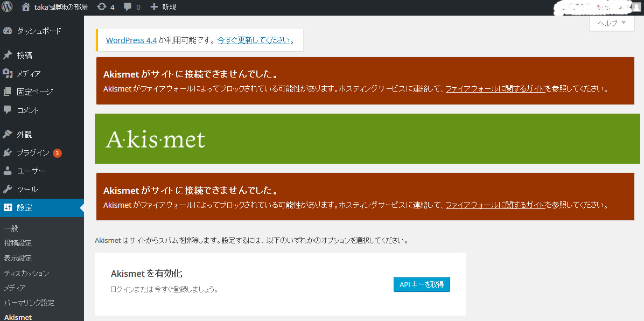The height and width of the screenshot is (321, 644).
Task: Click the 投稿 pushpin icon
Action: (x=8, y=55)
